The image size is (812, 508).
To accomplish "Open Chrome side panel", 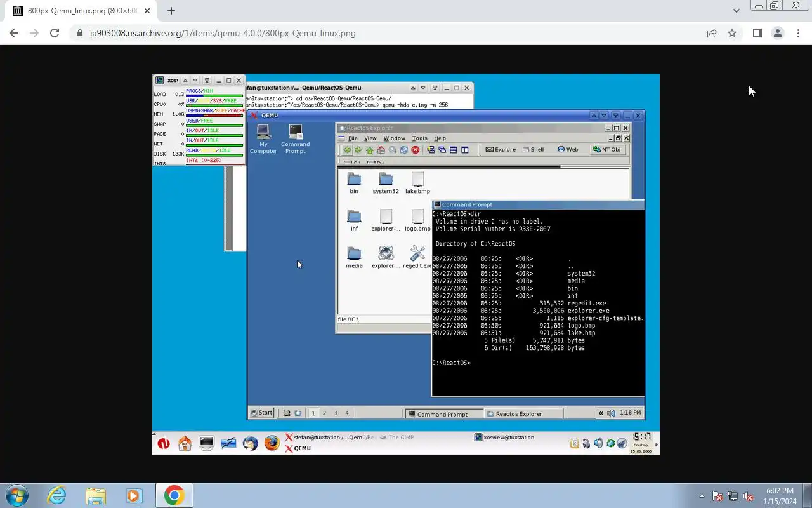I will (757, 33).
